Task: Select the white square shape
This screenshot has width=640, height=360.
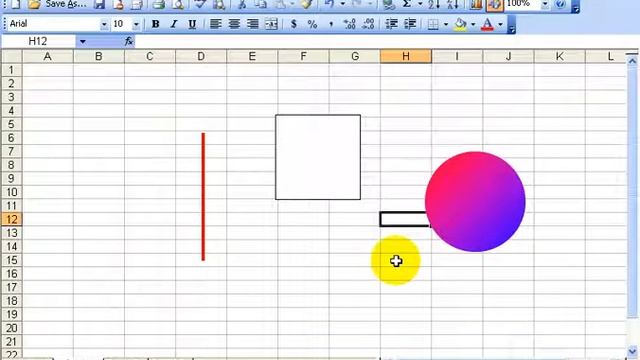Action: coord(318,157)
